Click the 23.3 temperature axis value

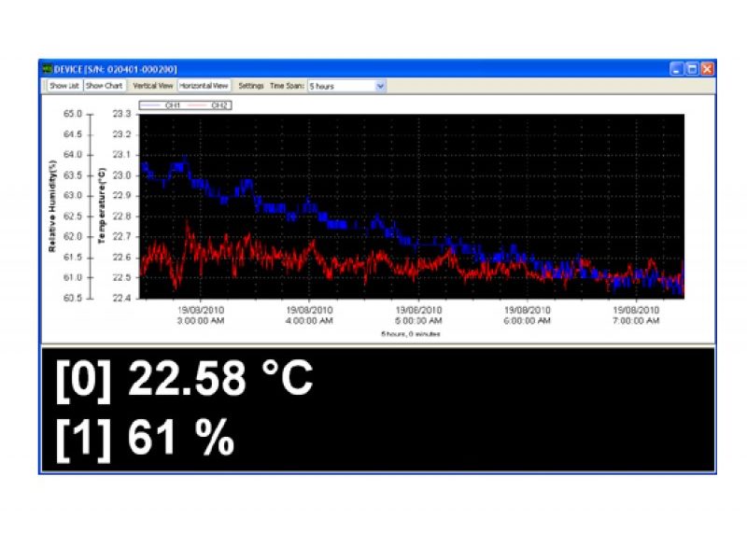click(121, 114)
